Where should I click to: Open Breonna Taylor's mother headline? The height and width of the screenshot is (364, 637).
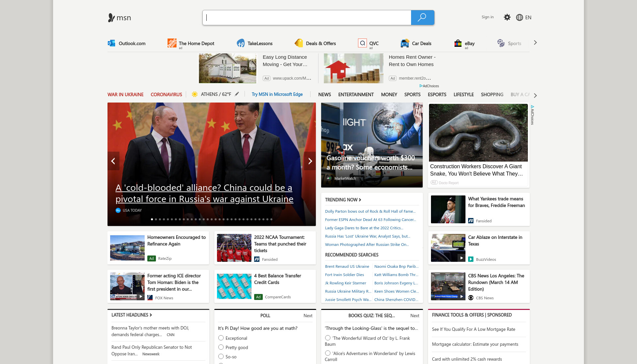tap(150, 331)
